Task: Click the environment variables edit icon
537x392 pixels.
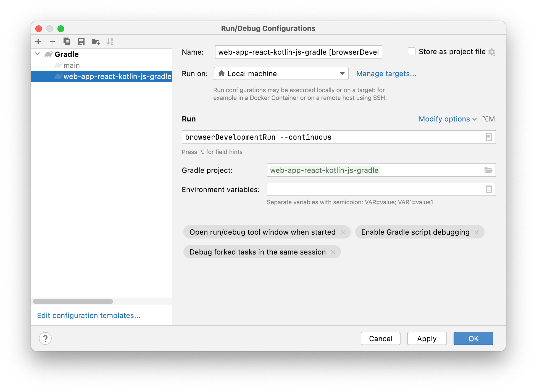Action: (x=489, y=190)
